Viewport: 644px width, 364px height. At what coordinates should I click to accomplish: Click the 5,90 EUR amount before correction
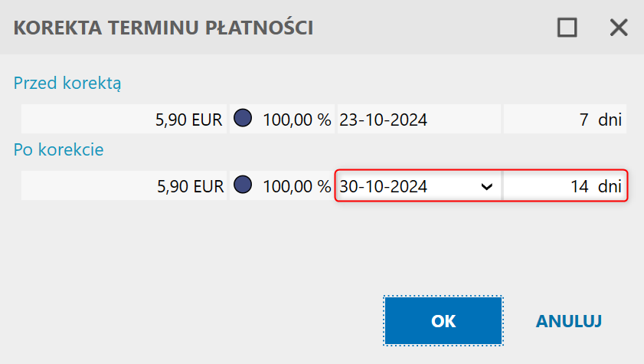(x=188, y=120)
